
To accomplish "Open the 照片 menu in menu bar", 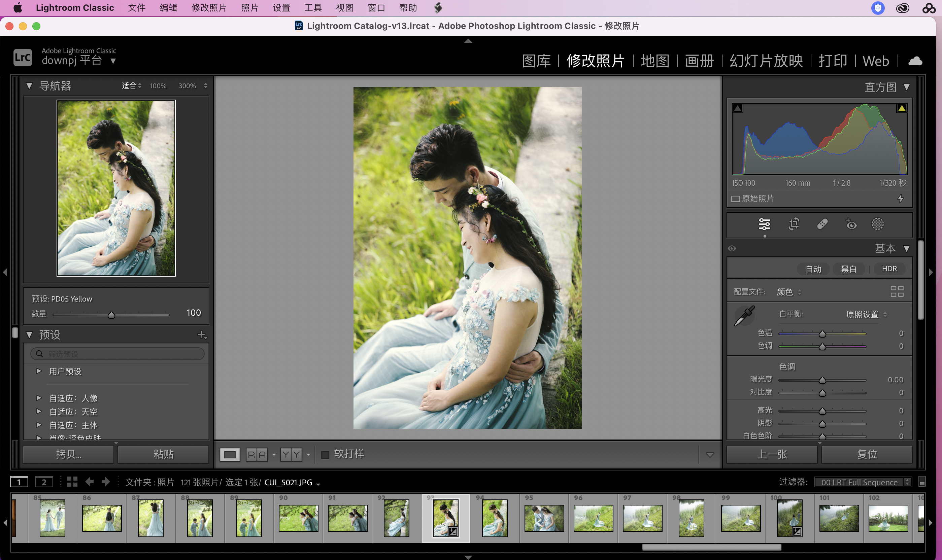I will tap(249, 8).
